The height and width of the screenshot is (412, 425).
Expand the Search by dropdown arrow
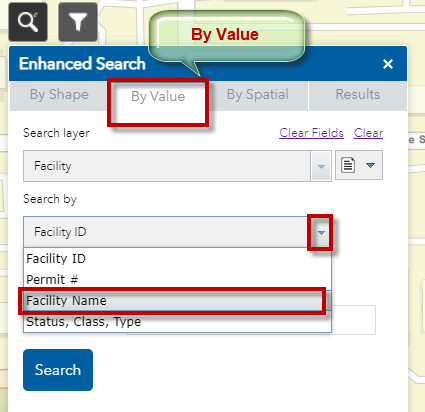(x=321, y=232)
